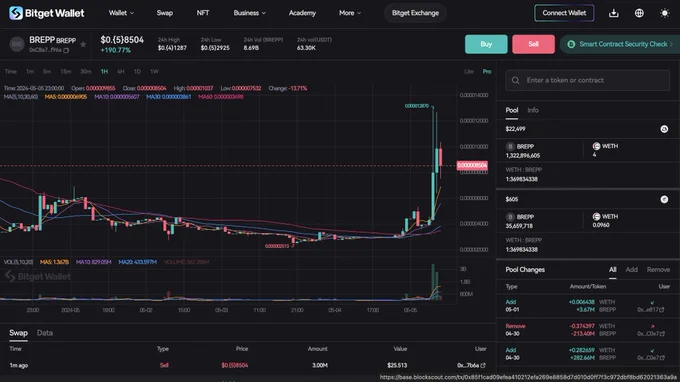The width and height of the screenshot is (680, 382).
Task: Go to Bitget Exchange
Action: tap(415, 13)
